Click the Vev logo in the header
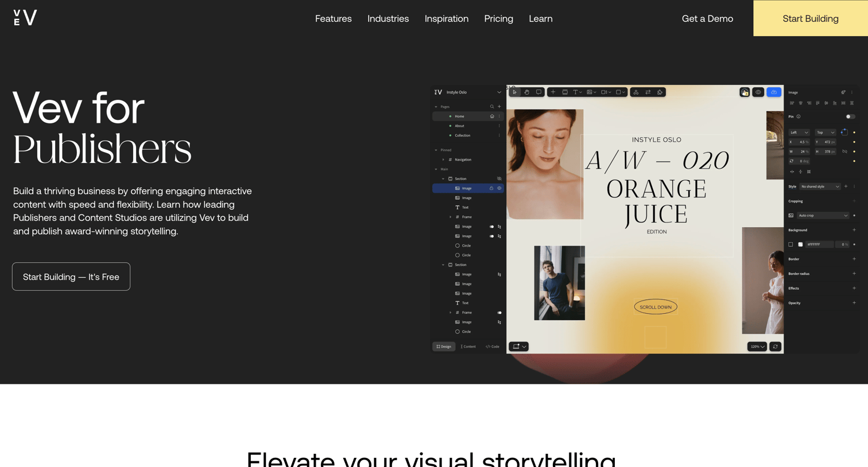This screenshot has width=868, height=467. coord(25,18)
